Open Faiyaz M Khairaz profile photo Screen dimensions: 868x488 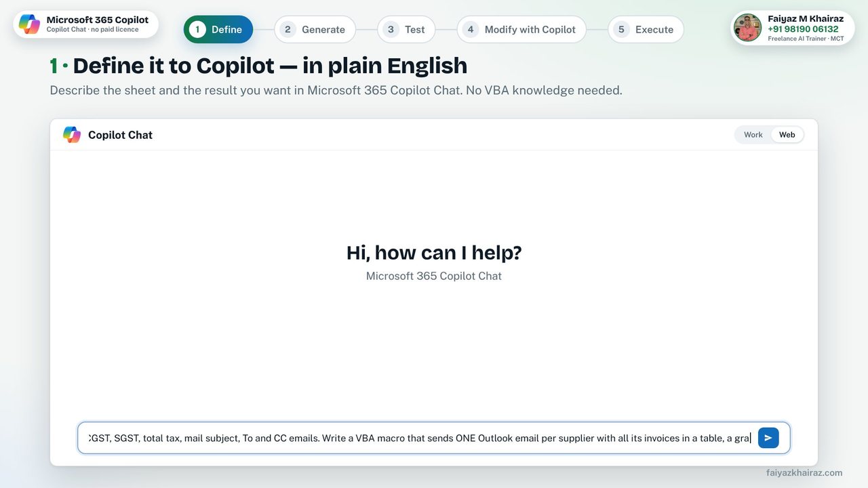tap(747, 28)
